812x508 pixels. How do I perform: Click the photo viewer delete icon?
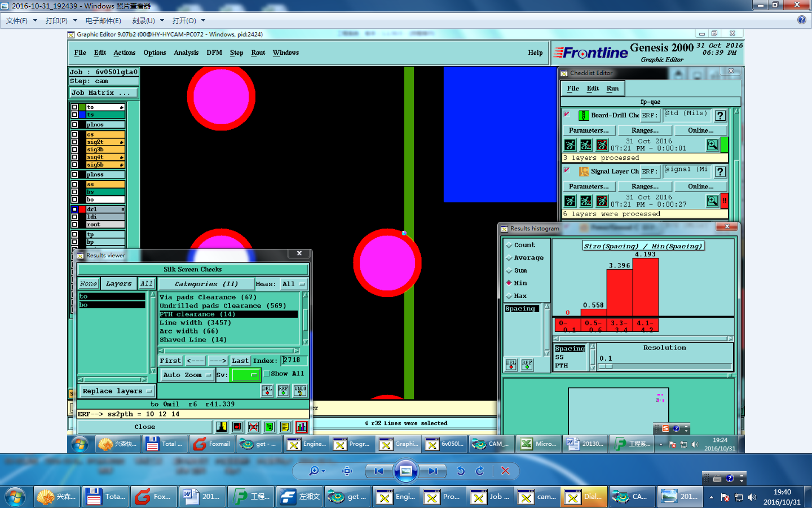click(x=505, y=471)
